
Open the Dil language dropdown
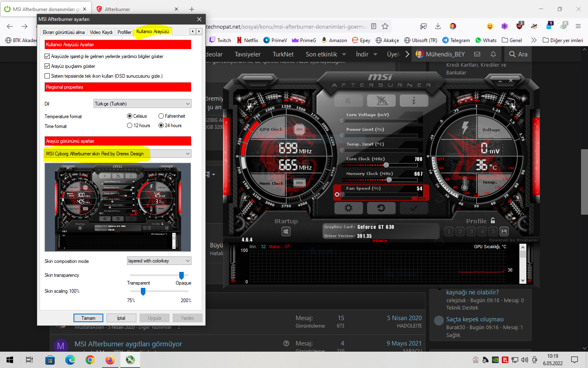point(143,104)
